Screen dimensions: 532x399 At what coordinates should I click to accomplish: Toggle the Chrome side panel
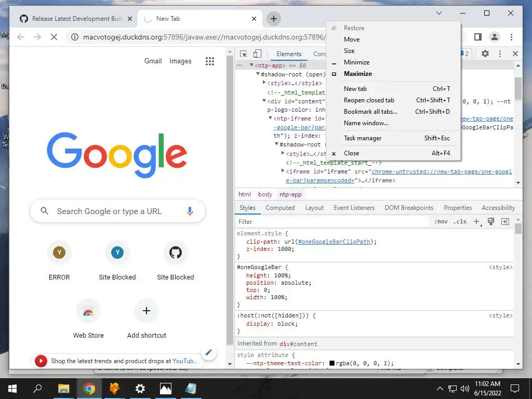[478, 37]
